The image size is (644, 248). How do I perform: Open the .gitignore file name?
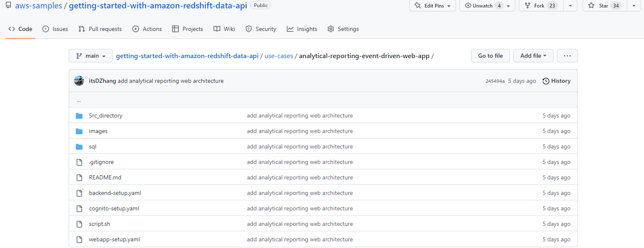point(101,162)
